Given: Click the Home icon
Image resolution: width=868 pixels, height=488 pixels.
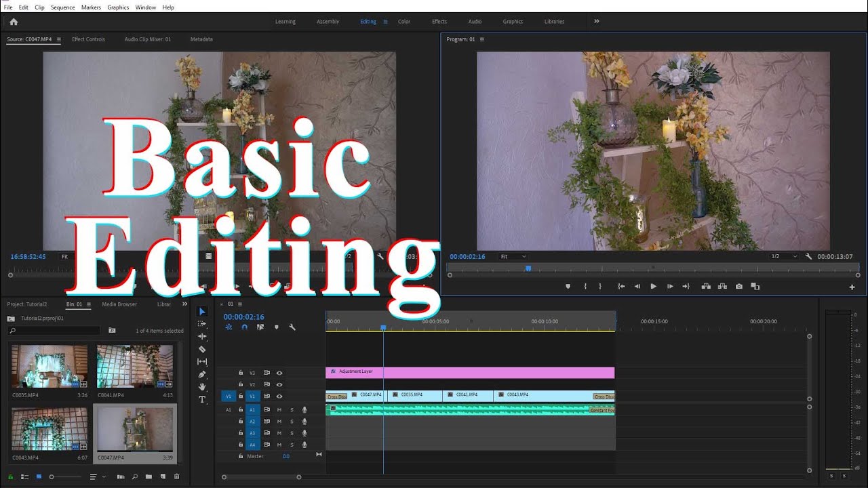Looking at the screenshot, I should tap(13, 22).
